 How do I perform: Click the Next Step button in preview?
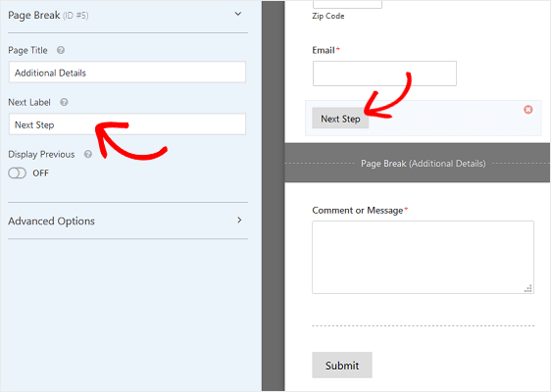pyautogui.click(x=340, y=119)
